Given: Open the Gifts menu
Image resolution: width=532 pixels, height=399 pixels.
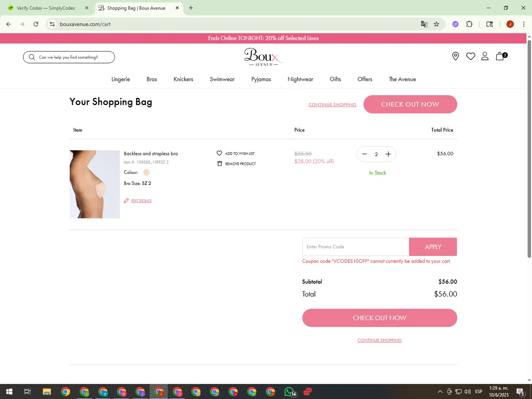Looking at the screenshot, I should point(335,79).
